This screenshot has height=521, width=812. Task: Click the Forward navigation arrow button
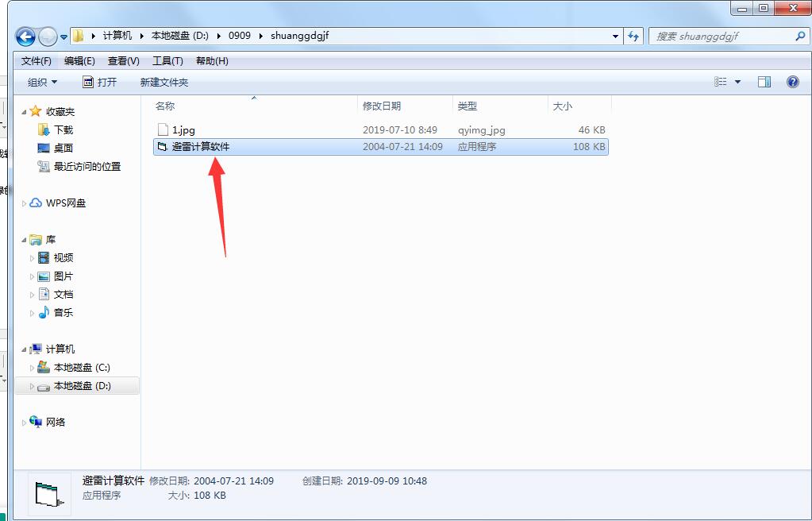click(x=48, y=37)
